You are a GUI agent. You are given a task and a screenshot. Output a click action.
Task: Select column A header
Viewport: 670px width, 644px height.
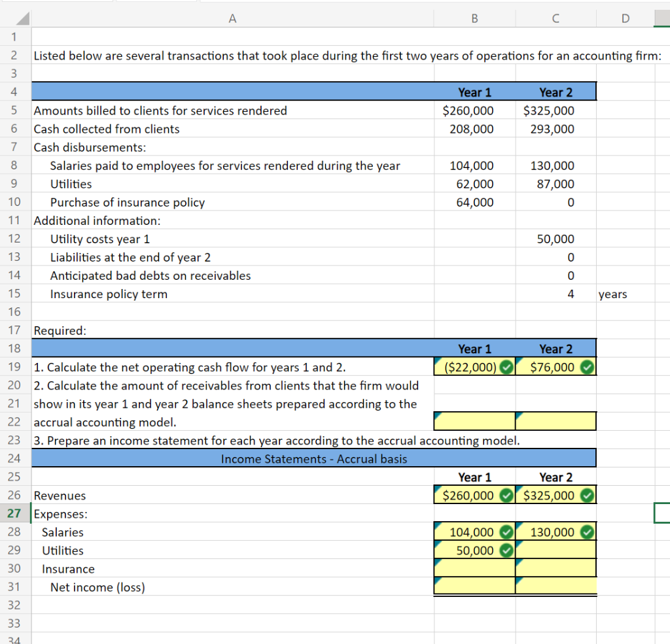click(x=232, y=18)
